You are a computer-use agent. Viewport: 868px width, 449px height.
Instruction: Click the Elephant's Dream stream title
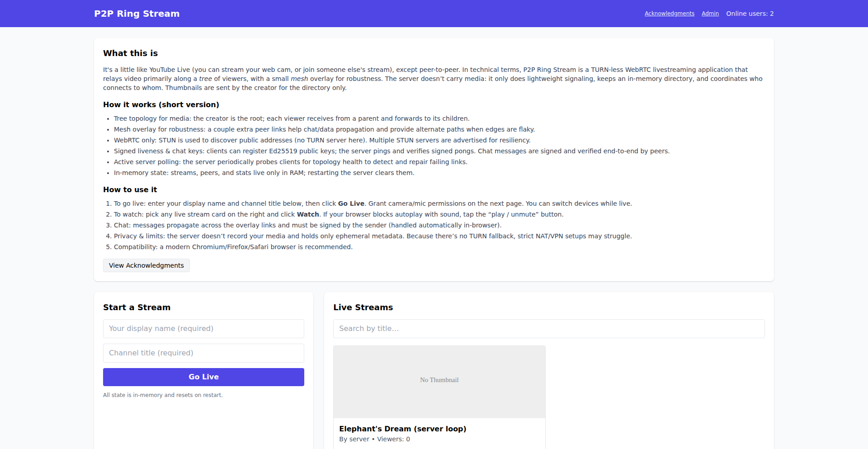click(402, 429)
